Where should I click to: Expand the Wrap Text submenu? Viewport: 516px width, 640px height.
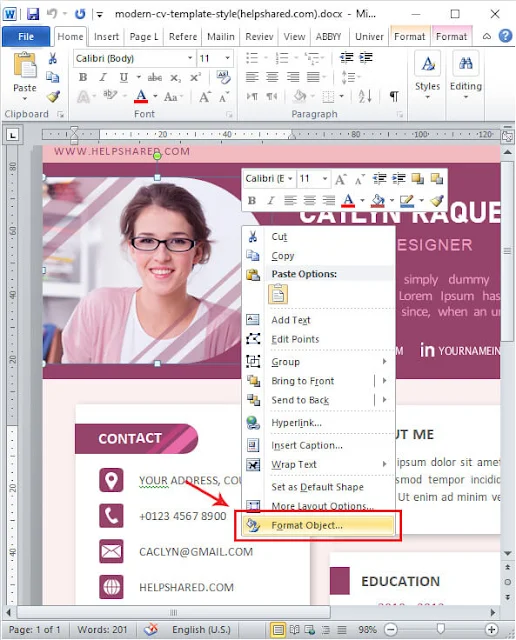pyautogui.click(x=318, y=464)
